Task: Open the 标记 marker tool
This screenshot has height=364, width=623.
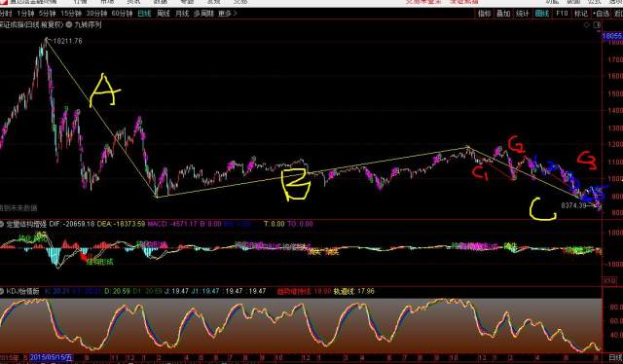Action: [x=581, y=14]
